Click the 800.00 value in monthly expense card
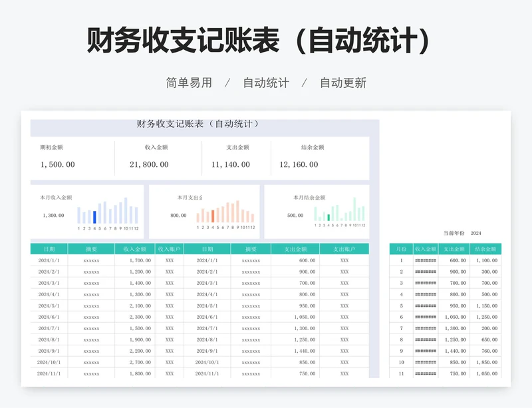The width and height of the screenshot is (532, 408). [178, 216]
